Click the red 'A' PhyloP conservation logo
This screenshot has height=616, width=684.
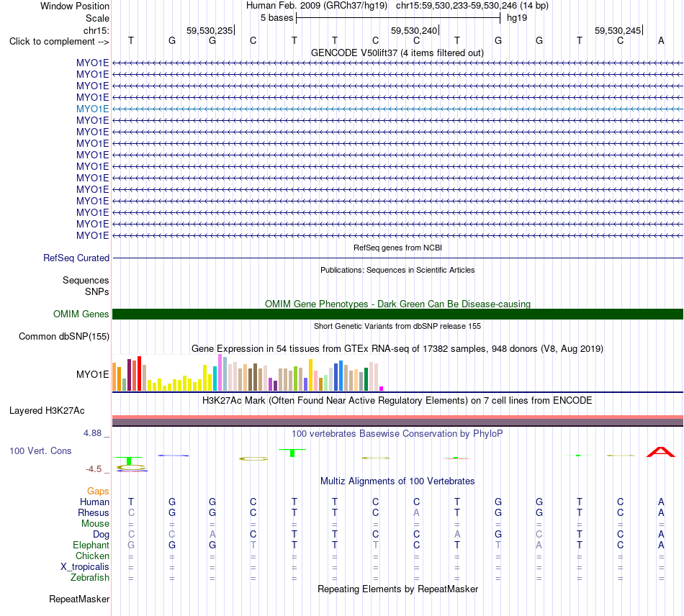[x=661, y=452]
